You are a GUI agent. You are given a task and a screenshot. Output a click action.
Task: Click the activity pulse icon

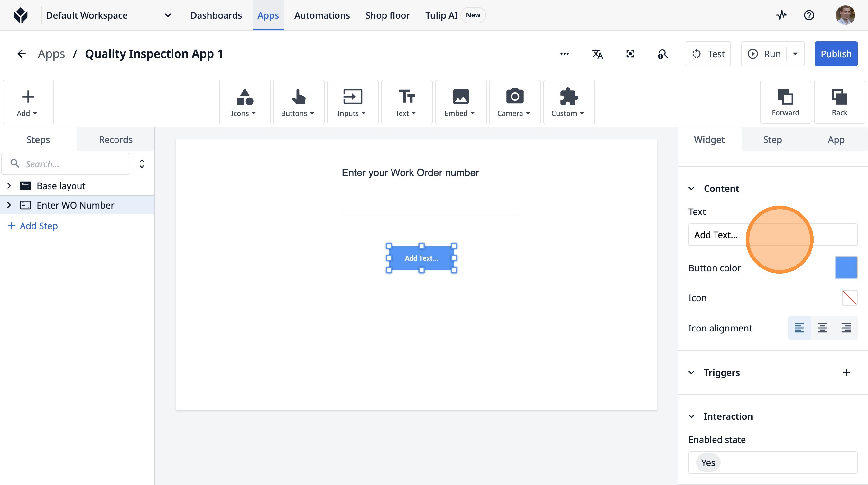coord(781,15)
